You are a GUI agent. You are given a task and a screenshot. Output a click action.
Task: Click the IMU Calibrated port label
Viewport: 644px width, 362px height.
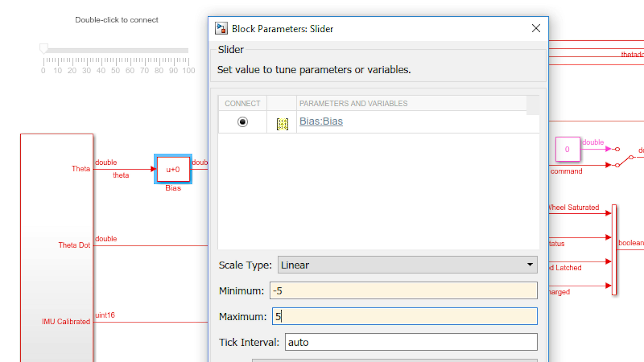[66, 322]
